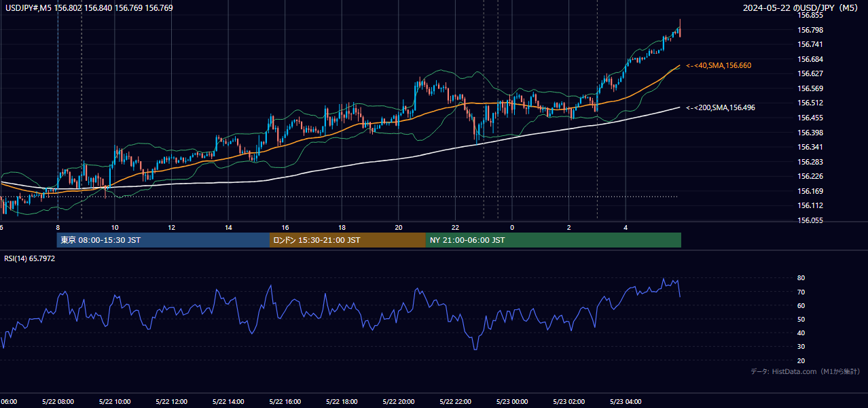Click hour label 14 under the price chart
This screenshot has width=868, height=408.
pos(229,228)
